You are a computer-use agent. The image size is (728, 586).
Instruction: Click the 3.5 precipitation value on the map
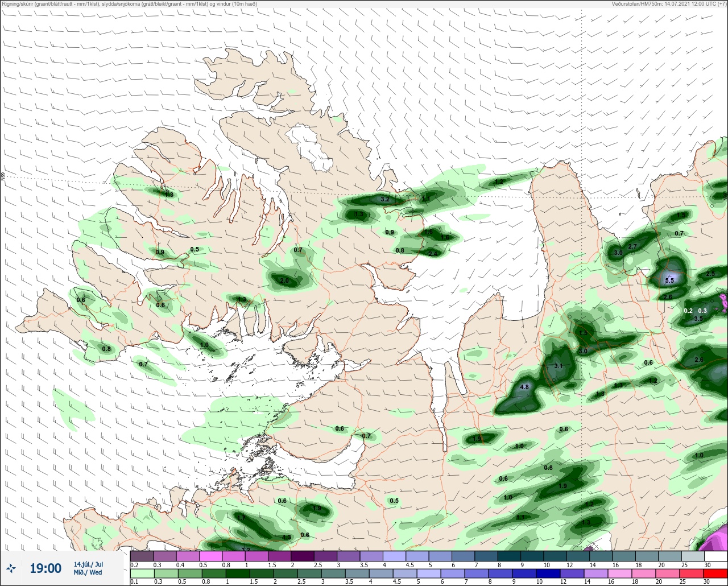pos(699,319)
